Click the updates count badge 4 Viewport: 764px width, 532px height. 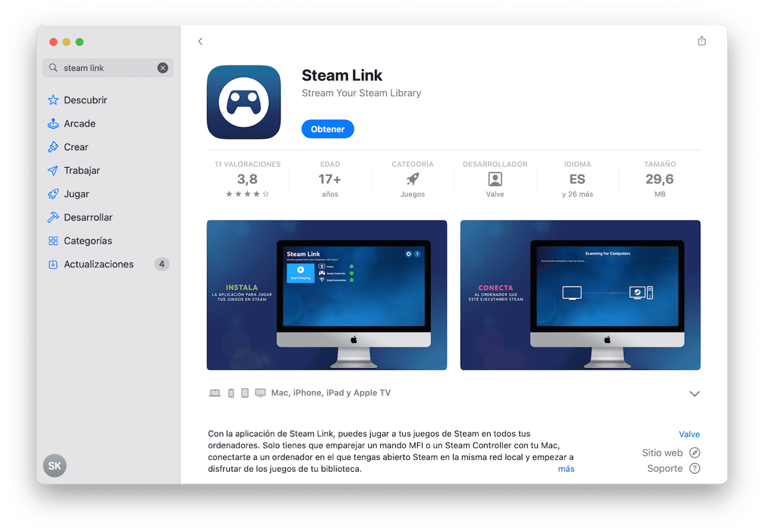click(x=161, y=264)
